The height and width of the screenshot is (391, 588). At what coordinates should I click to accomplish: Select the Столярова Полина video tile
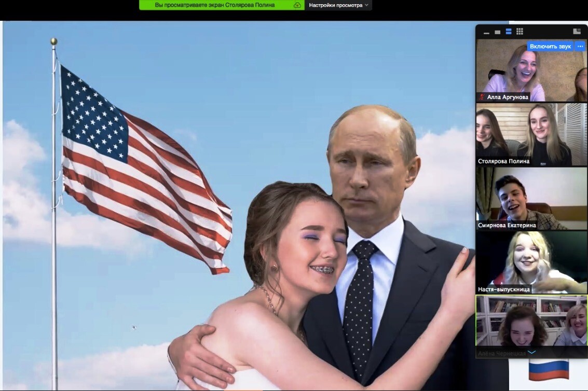(x=531, y=133)
